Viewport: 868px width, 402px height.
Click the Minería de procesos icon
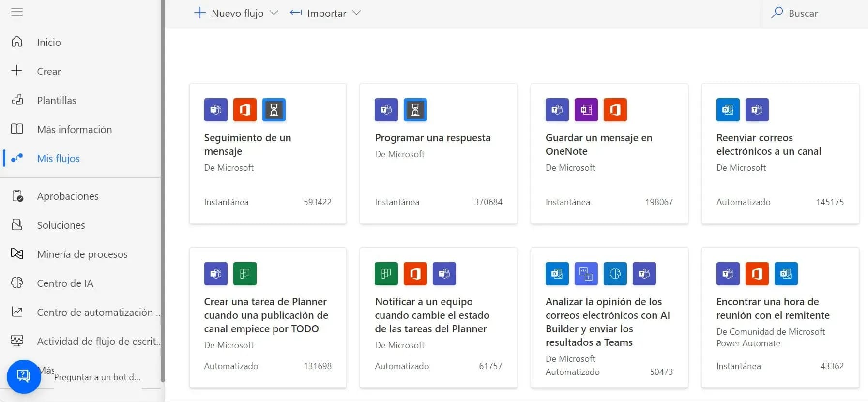coord(17,253)
